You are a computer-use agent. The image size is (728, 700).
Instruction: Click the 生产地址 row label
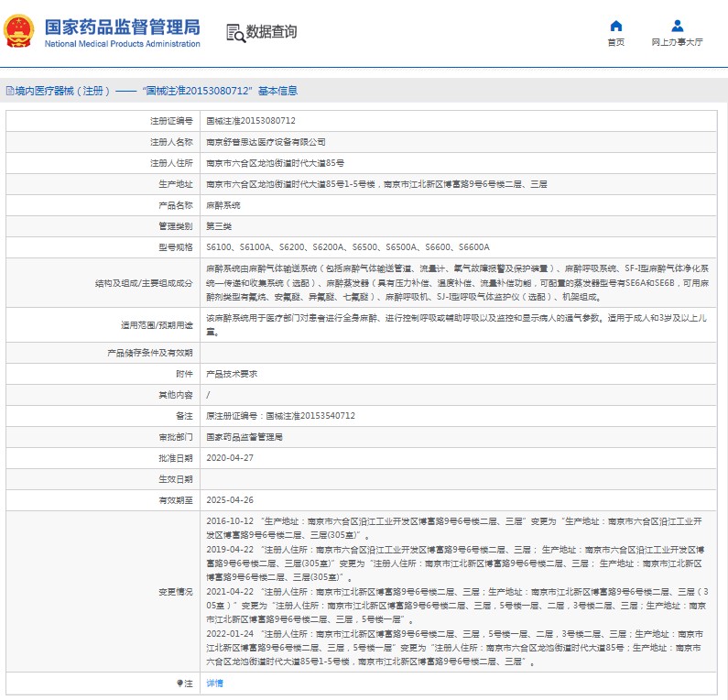pos(176,184)
